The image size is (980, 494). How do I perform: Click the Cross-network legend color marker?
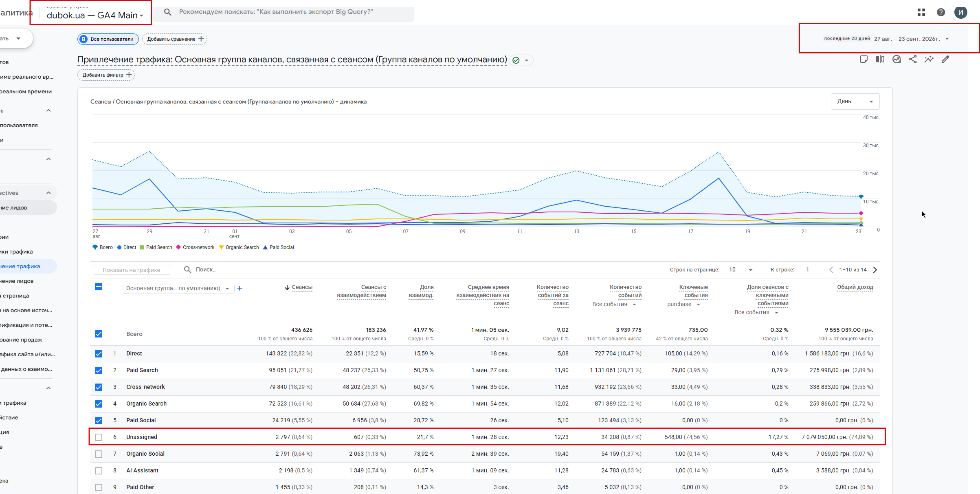pos(178,247)
